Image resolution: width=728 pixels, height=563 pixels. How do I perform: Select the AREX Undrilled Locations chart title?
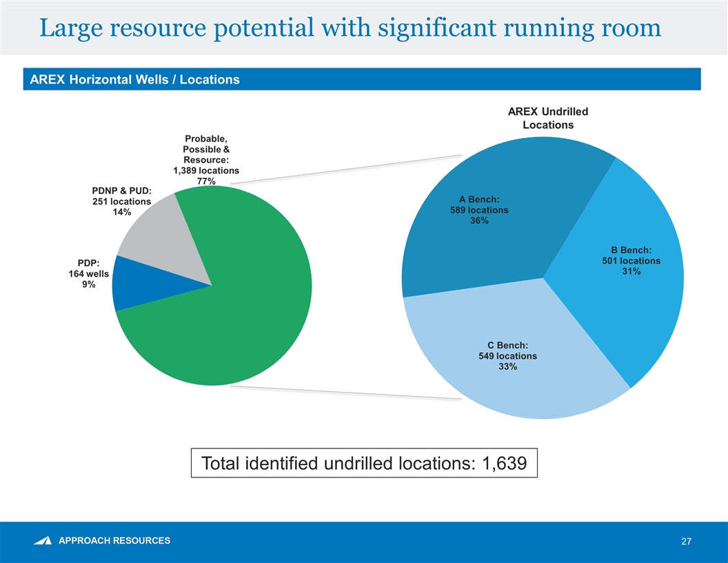(x=548, y=118)
